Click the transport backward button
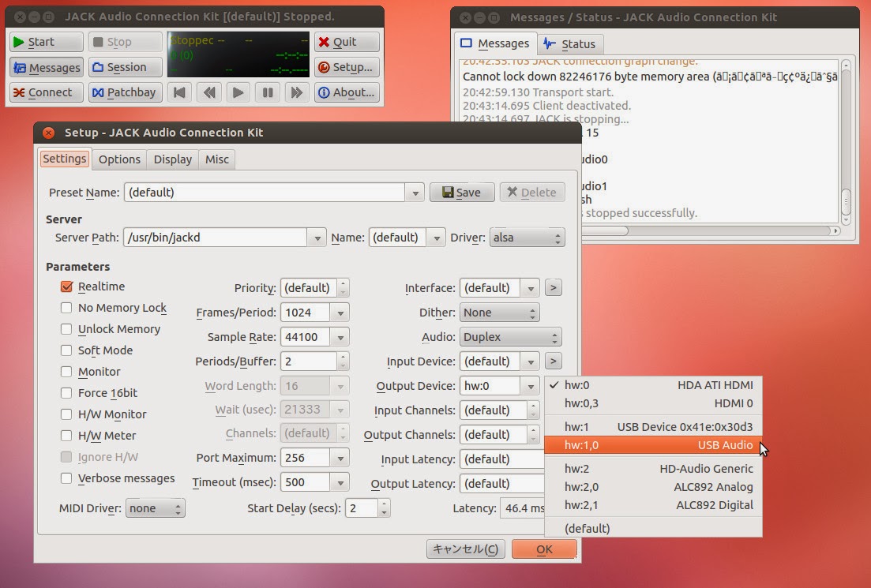 (208, 92)
